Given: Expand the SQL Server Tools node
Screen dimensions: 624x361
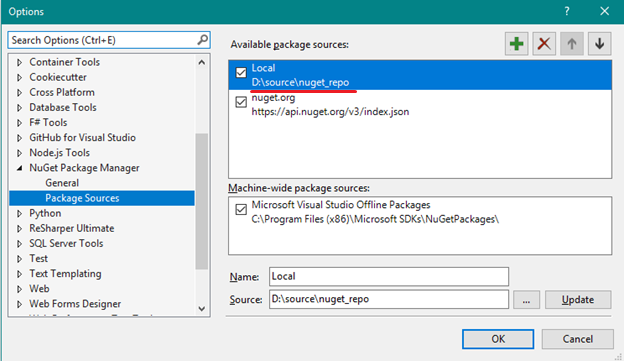Looking at the screenshot, I should (x=19, y=244).
